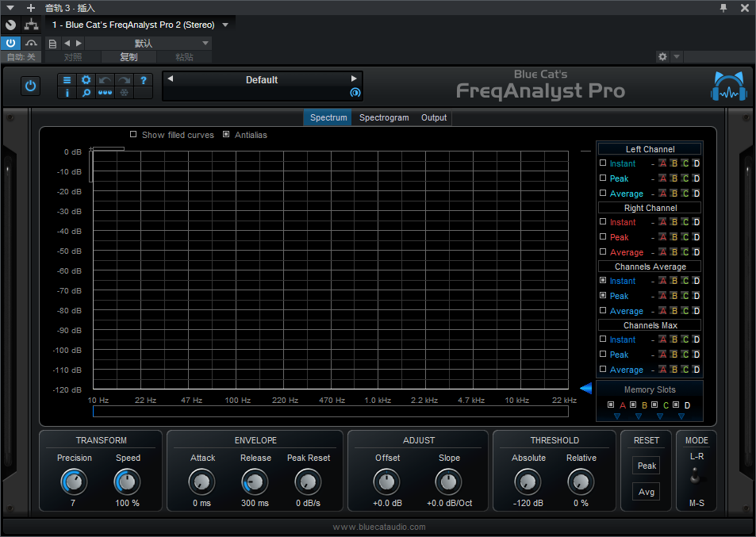Open the Output tab
Screen dimensions: 756x537
434,117
